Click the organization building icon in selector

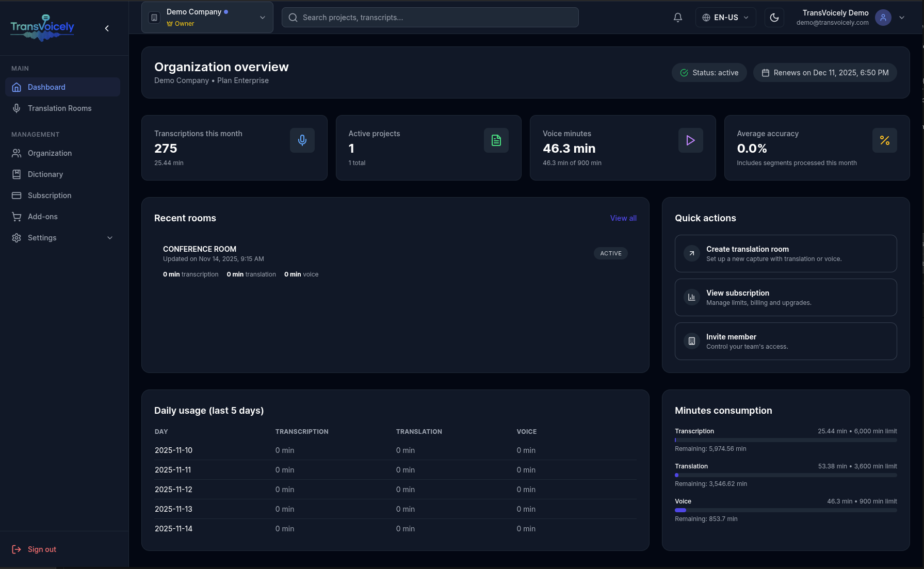pyautogui.click(x=154, y=18)
